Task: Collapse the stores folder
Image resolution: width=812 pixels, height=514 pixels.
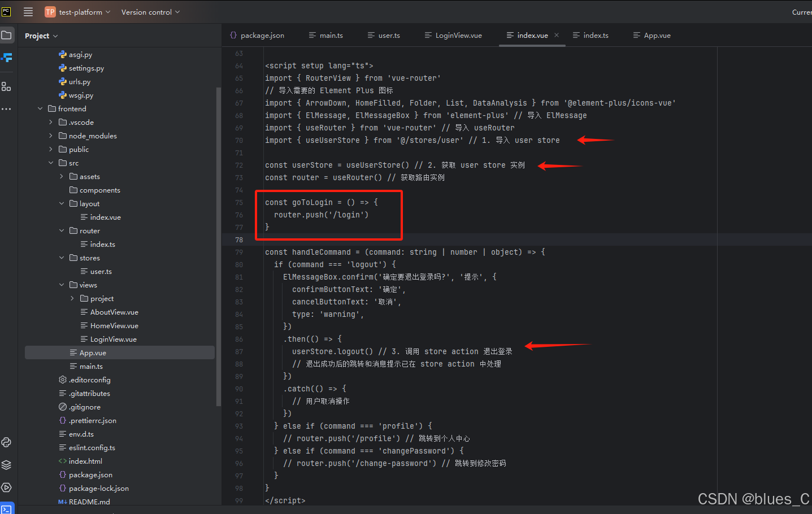Action: [62, 258]
